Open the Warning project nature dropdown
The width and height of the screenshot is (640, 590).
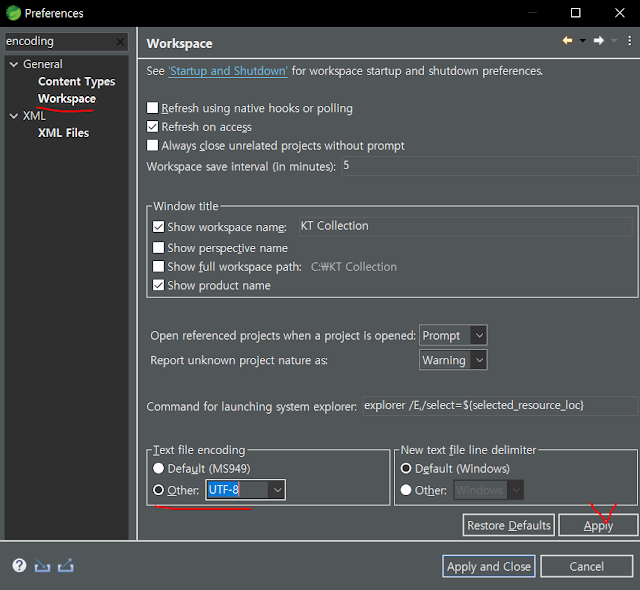[x=453, y=360]
